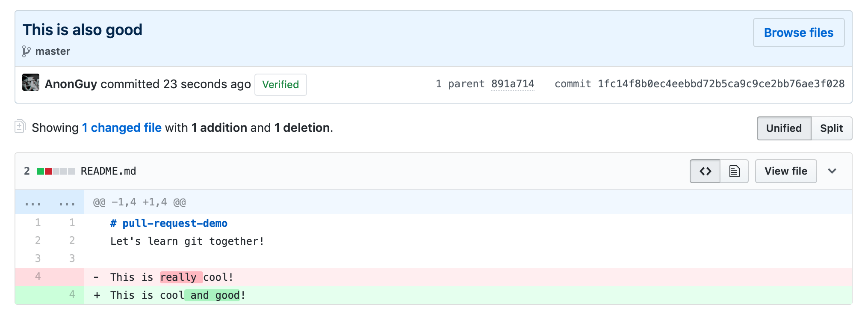
Task: Open parent commit 891a714
Action: point(512,84)
